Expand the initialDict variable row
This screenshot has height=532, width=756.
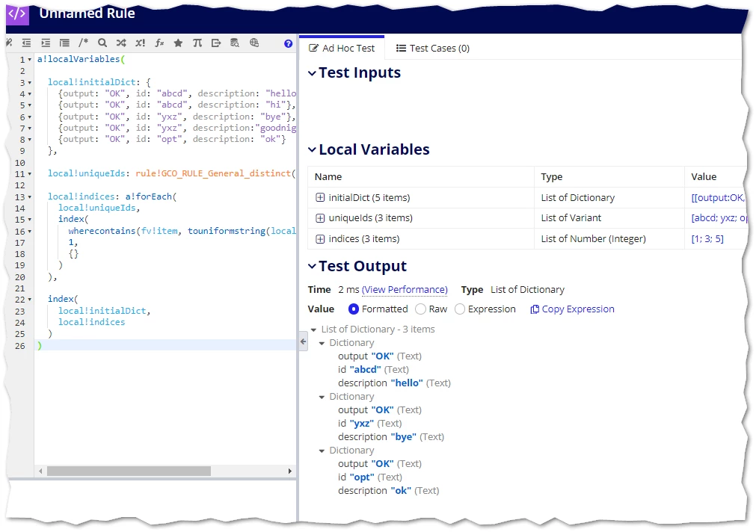320,197
